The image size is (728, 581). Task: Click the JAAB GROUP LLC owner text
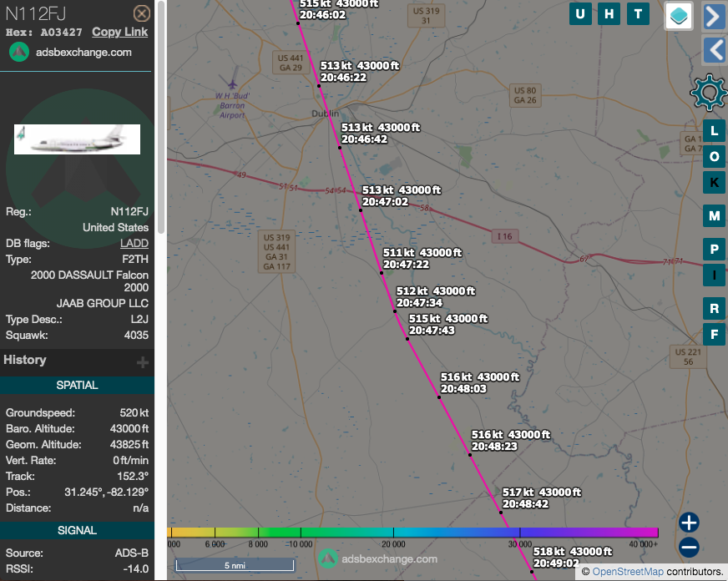[x=103, y=304]
